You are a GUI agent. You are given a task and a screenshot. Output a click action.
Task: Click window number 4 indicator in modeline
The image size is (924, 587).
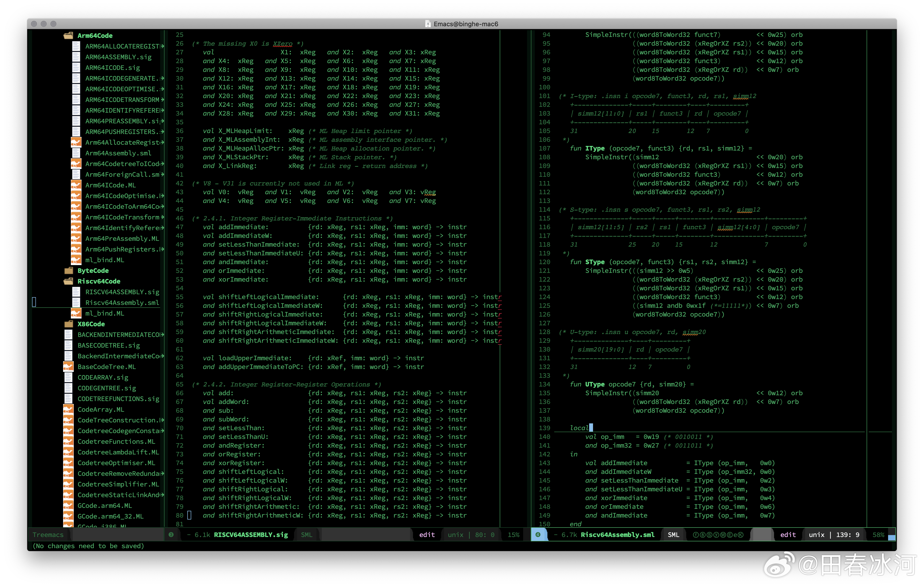(x=538, y=535)
